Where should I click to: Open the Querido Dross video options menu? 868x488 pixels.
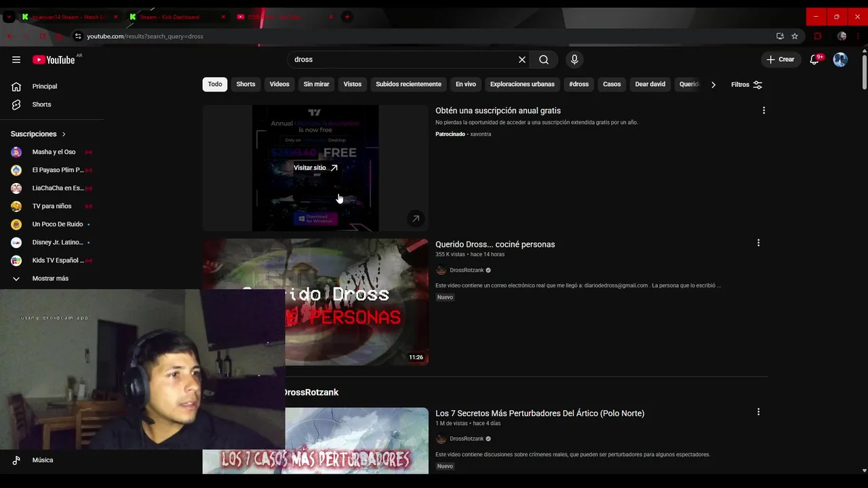(x=758, y=243)
